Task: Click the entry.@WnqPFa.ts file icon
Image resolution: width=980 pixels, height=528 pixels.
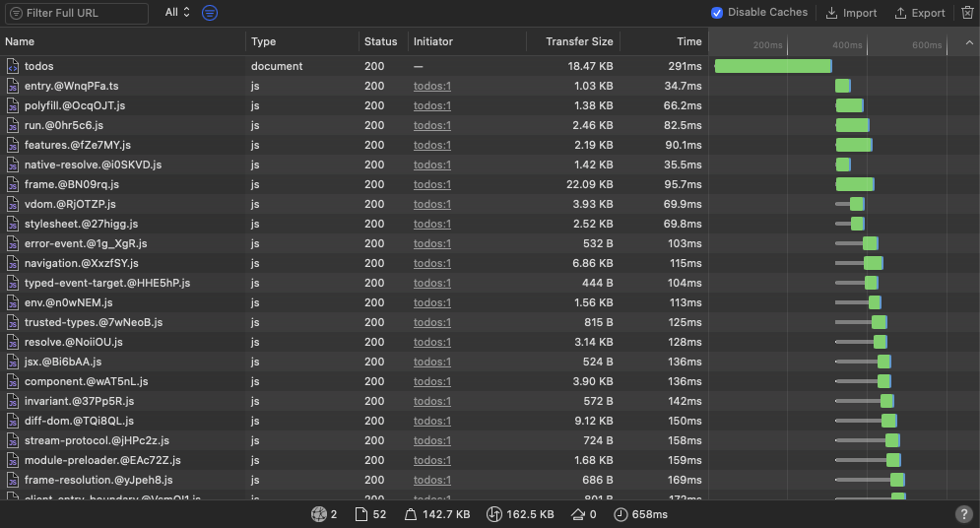Action: [x=13, y=86]
